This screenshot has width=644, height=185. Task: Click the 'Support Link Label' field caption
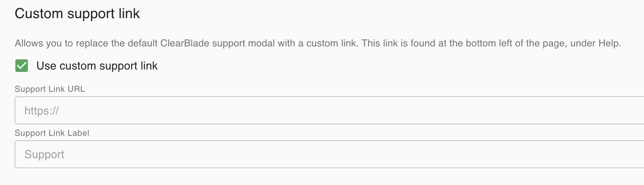[52, 133]
